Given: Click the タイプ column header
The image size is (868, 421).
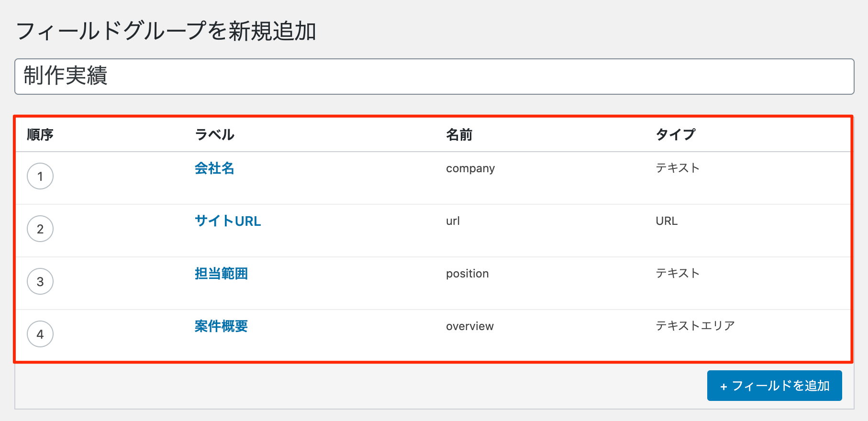Looking at the screenshot, I should [x=675, y=135].
